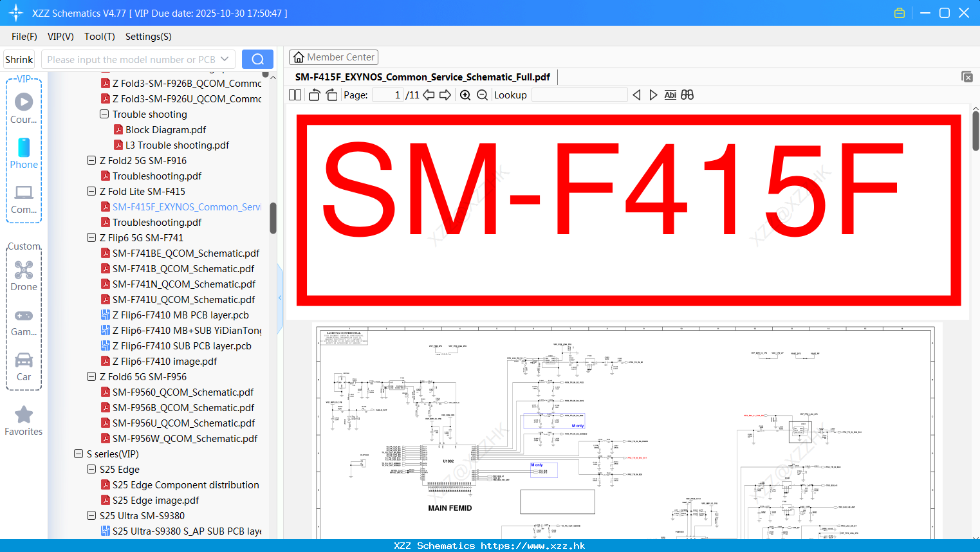Viewport: 980px width, 552px height.
Task: Open the VIP(V) menu
Action: tap(60, 37)
